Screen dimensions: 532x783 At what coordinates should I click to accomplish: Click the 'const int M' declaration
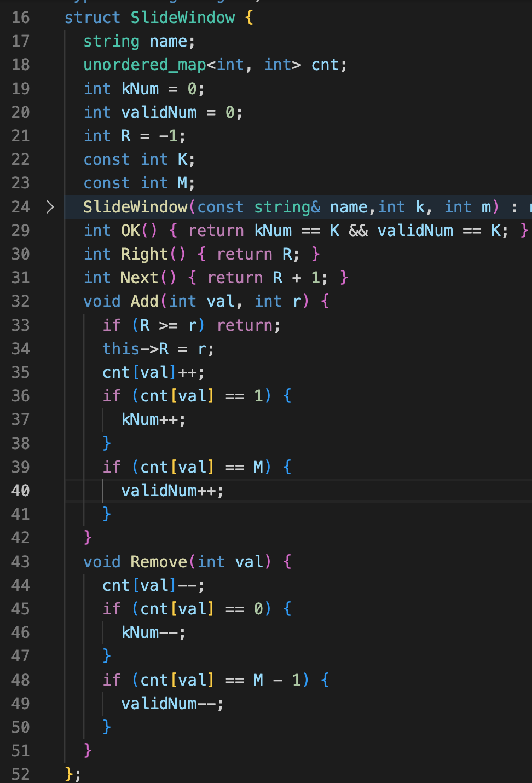click(x=139, y=183)
